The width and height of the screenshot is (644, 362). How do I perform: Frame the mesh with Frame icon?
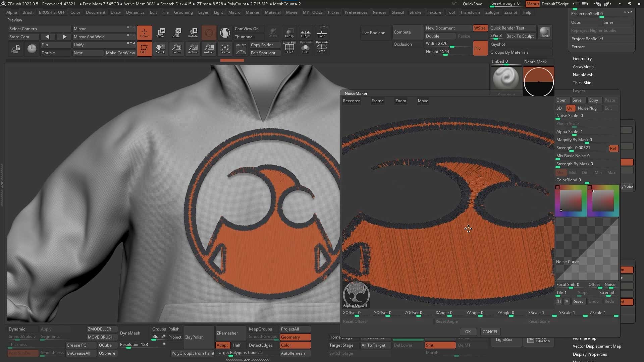(x=225, y=49)
